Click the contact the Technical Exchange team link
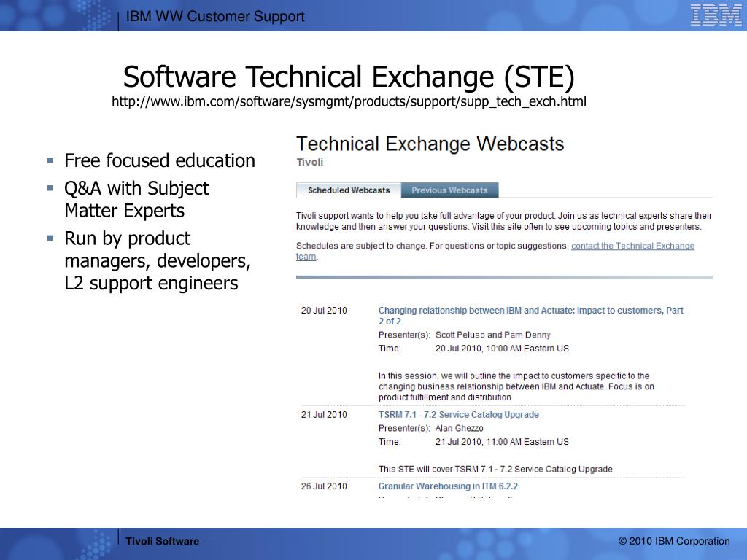Image resolution: width=747 pixels, height=560 pixels. pos(632,246)
